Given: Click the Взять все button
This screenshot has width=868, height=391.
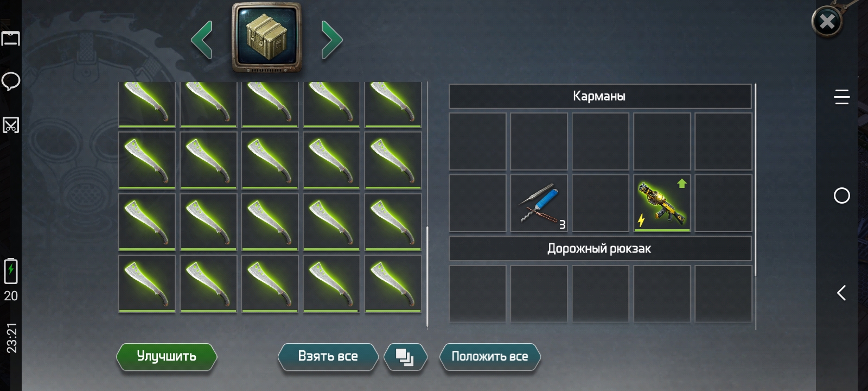Looking at the screenshot, I should coord(328,357).
